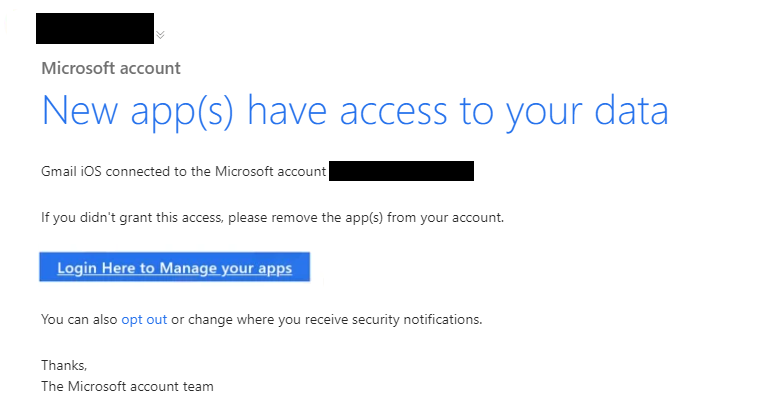Open the Login Here to Manage your apps button
Image resolution: width=765 pixels, height=412 pixels.
[175, 267]
